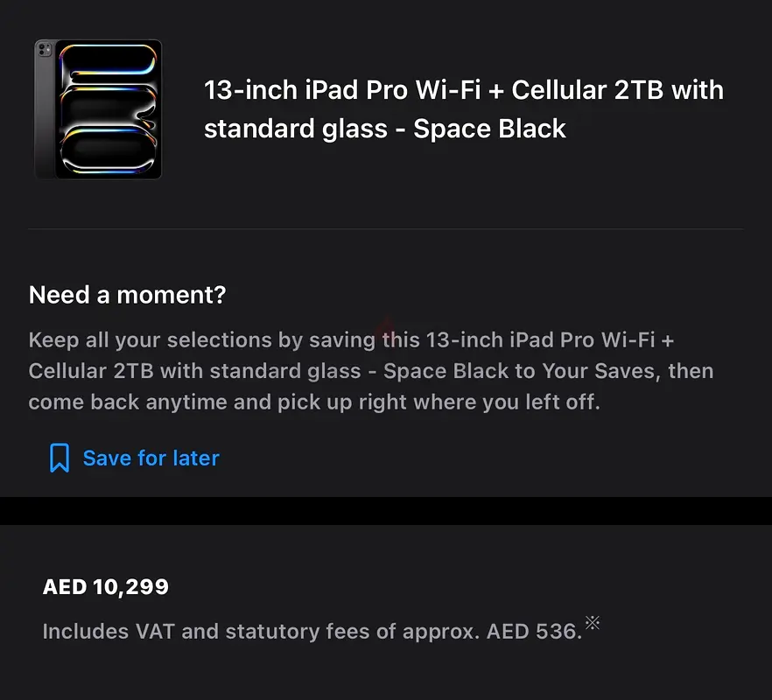
Task: Click the Save for later bookmark icon
Action: [x=59, y=458]
